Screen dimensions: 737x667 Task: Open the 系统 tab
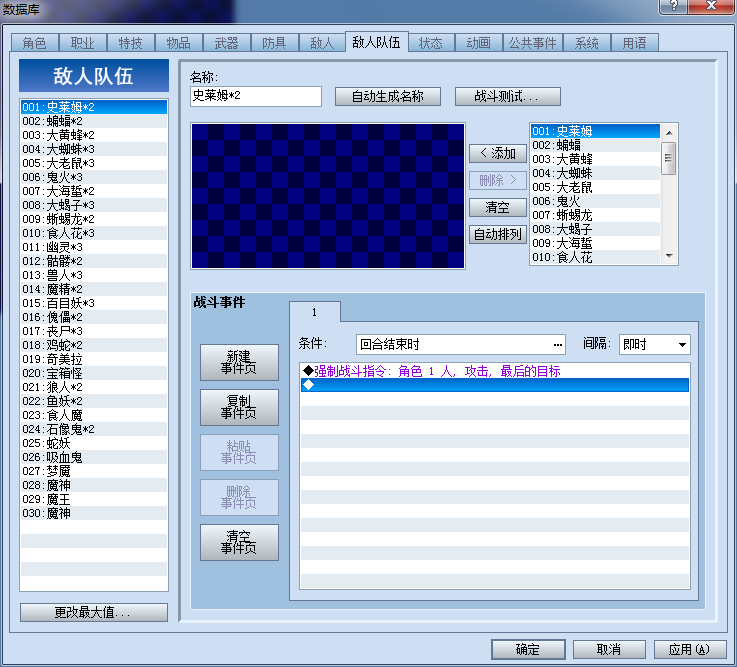click(586, 43)
